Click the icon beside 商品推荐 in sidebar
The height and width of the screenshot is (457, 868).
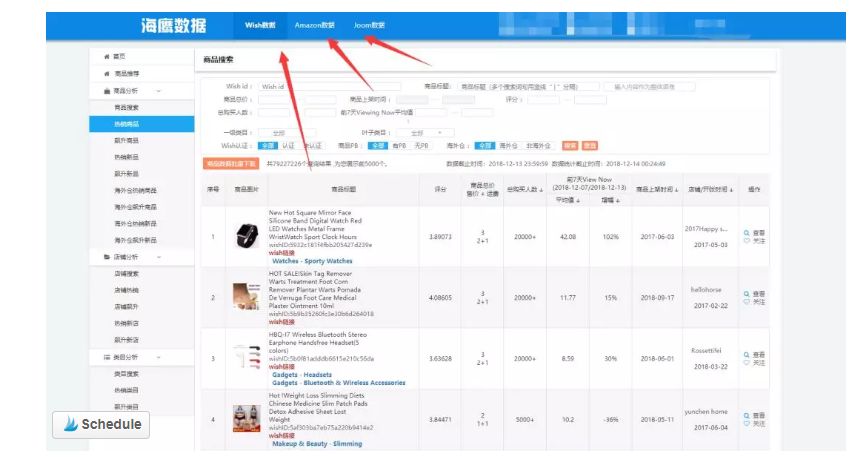click(x=106, y=74)
